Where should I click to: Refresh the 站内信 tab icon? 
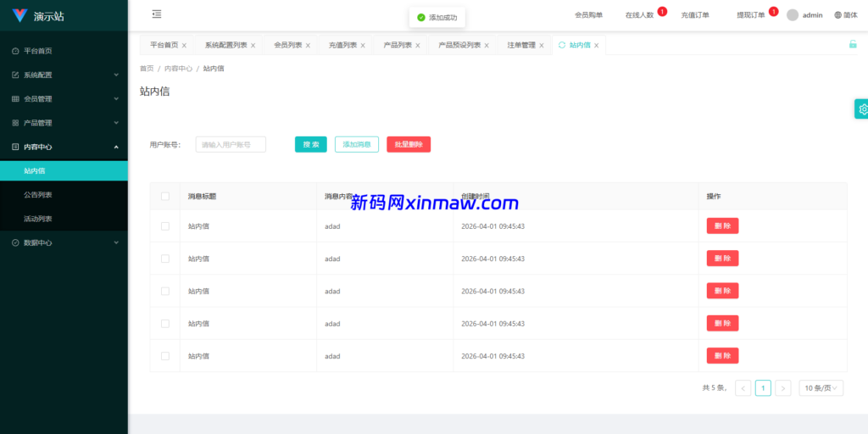pos(562,46)
